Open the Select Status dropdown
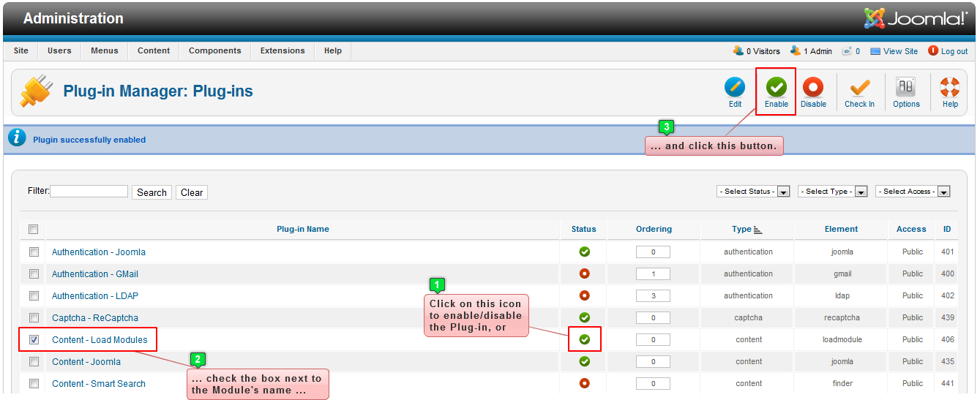The width and height of the screenshot is (980, 400). click(x=753, y=192)
